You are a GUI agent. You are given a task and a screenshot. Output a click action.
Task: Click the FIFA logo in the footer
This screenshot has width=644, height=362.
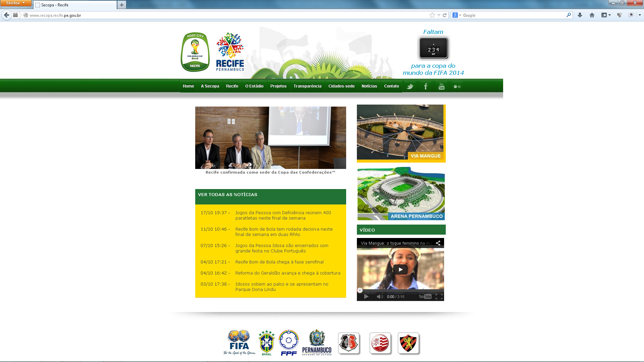239,342
